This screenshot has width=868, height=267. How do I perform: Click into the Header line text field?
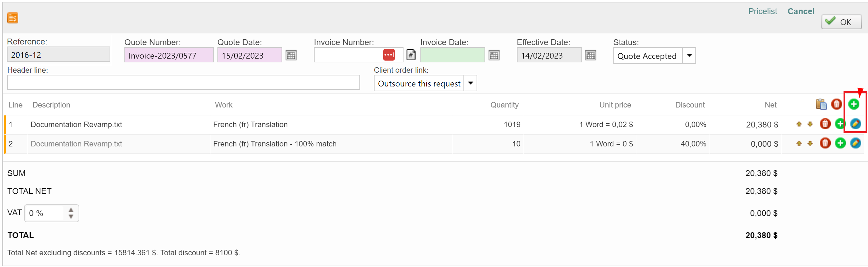click(x=183, y=83)
